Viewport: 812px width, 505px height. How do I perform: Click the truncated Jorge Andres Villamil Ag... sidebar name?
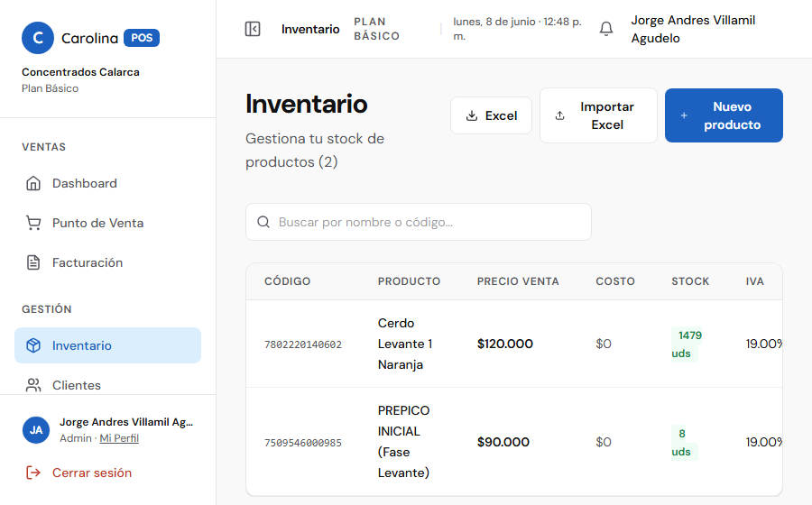[x=126, y=422]
